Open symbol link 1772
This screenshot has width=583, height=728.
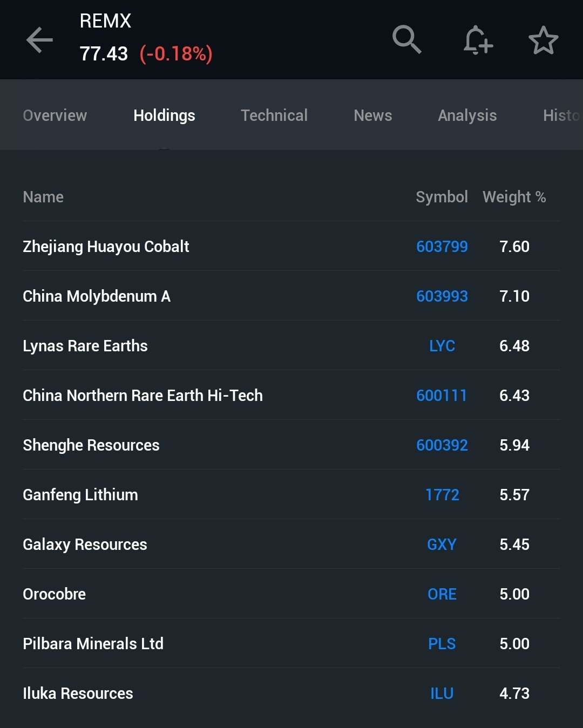pos(442,495)
